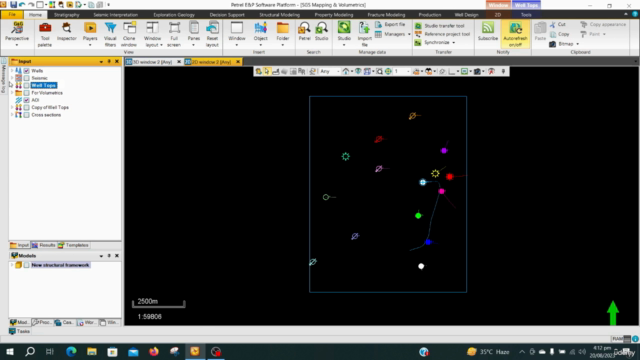This screenshot has width=640, height=360.
Task: Open the Perspective dropdown
Action: tap(17, 44)
